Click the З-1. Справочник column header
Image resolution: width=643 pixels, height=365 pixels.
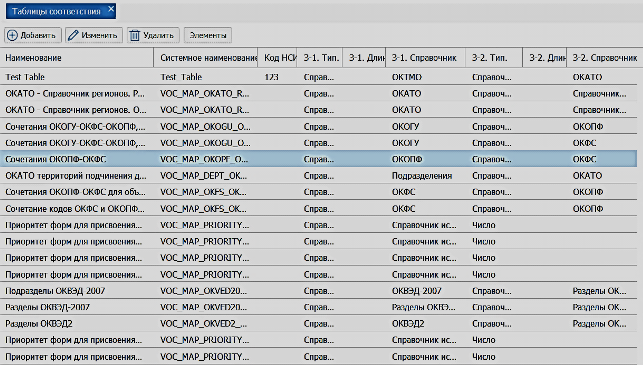[x=425, y=58]
